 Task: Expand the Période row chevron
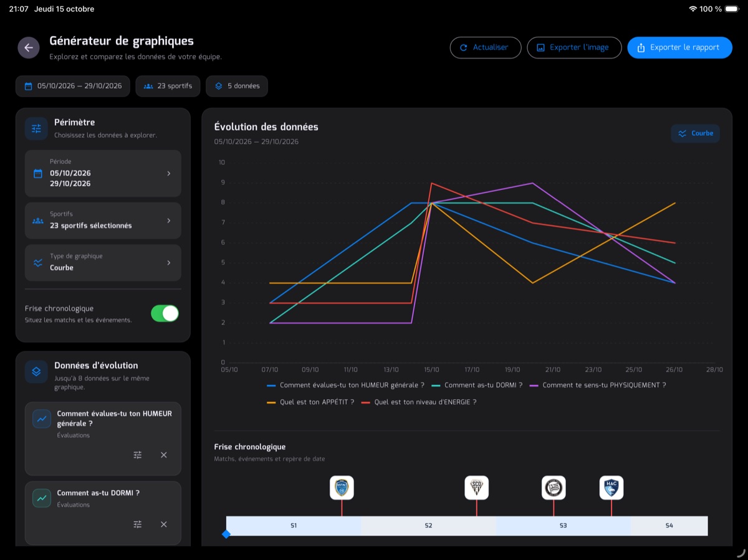pos(168,174)
